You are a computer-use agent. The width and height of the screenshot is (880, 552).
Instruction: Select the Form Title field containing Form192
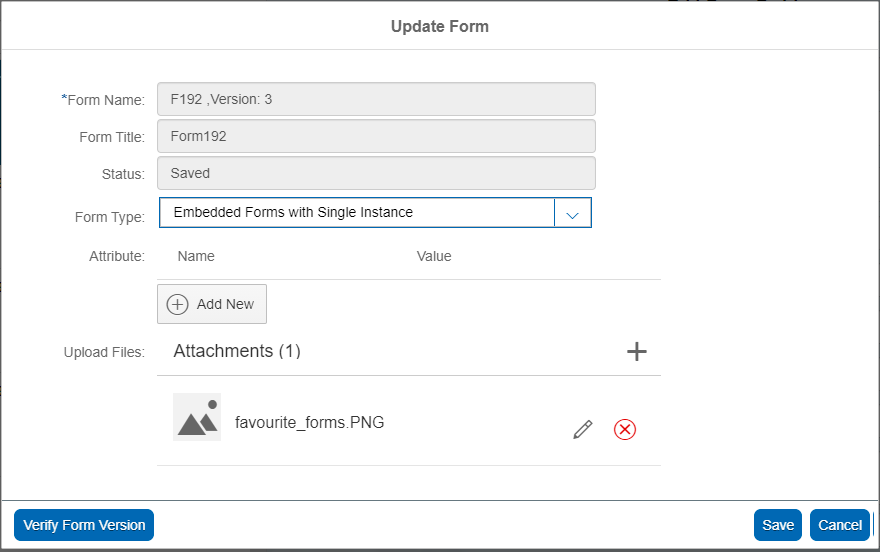(x=376, y=136)
